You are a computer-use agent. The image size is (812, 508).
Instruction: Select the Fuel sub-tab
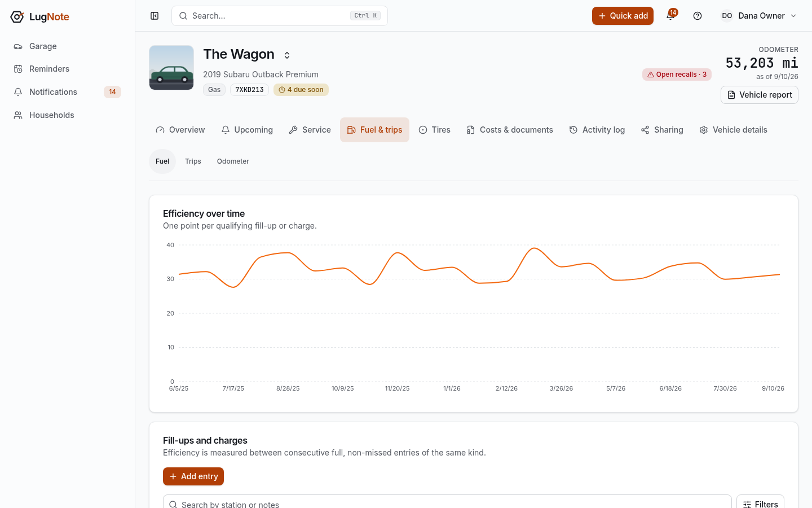pos(162,161)
